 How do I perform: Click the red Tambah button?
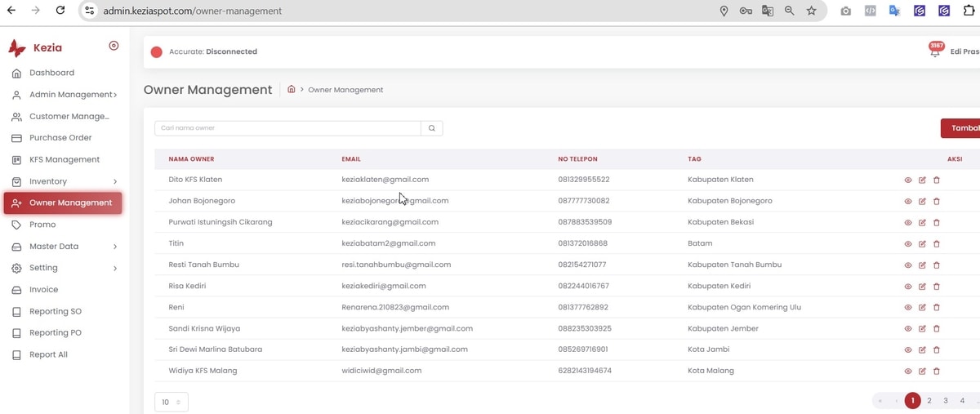click(962, 128)
